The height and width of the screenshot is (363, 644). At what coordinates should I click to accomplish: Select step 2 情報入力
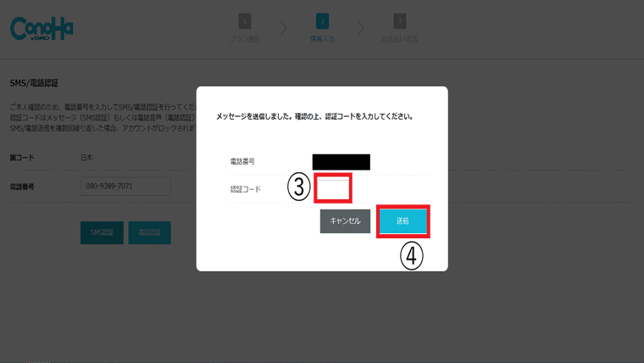322,28
